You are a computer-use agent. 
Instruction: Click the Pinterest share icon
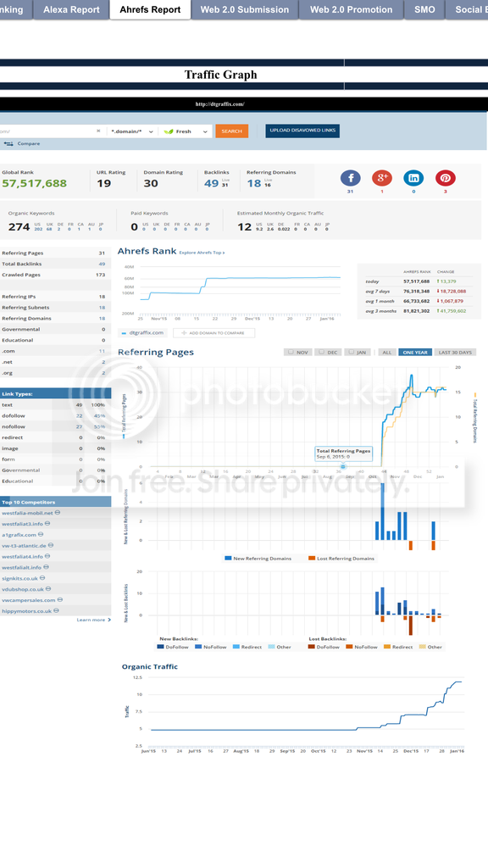click(446, 178)
